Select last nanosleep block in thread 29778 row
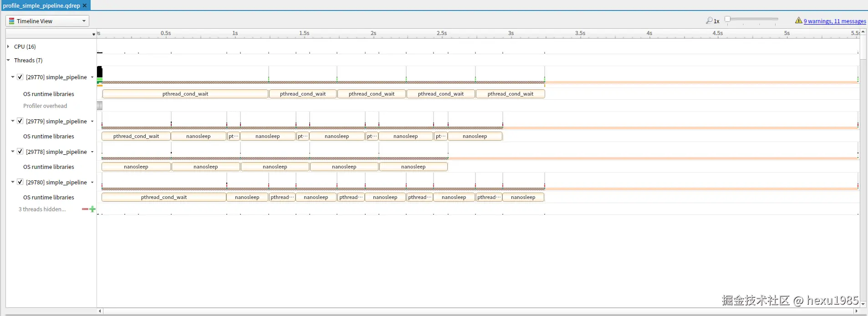 pos(414,167)
